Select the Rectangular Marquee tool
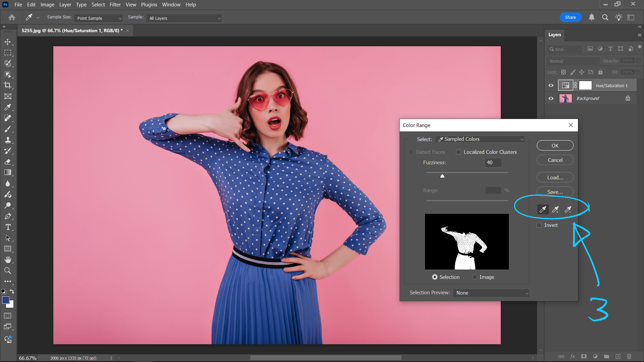644x362 pixels. coord(8,53)
